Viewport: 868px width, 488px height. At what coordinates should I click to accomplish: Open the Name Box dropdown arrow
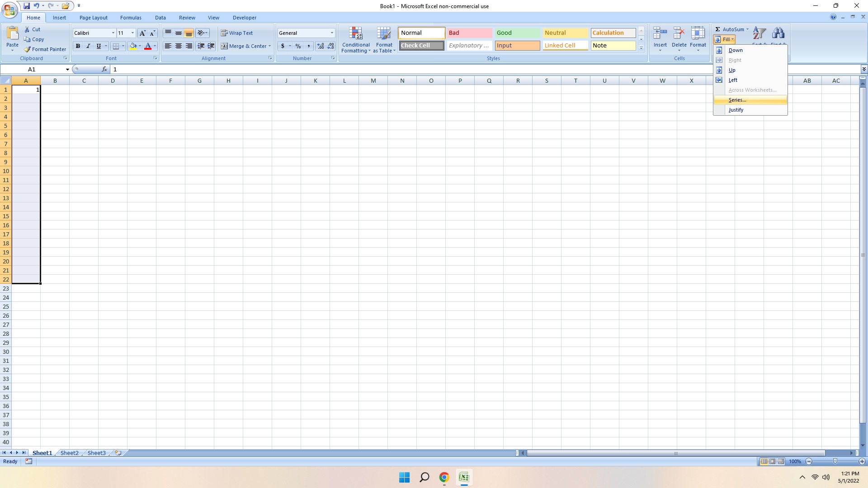click(67, 70)
